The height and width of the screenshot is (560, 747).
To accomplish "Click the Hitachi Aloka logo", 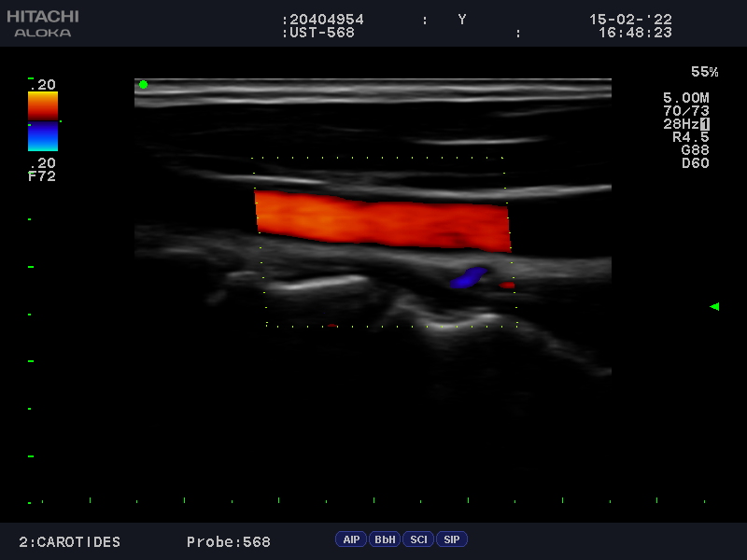I will tap(43, 23).
